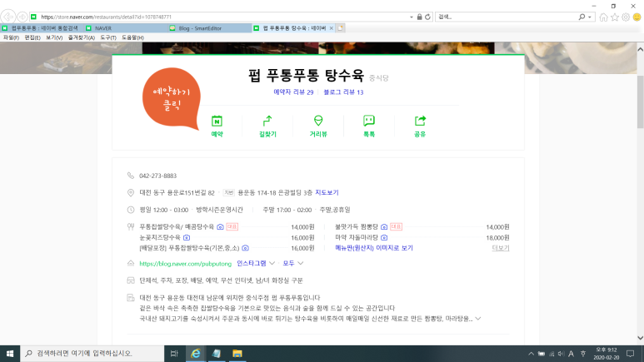The image size is (644, 362).
Task: Click scrollbar down arrow
Action: click(x=641, y=338)
